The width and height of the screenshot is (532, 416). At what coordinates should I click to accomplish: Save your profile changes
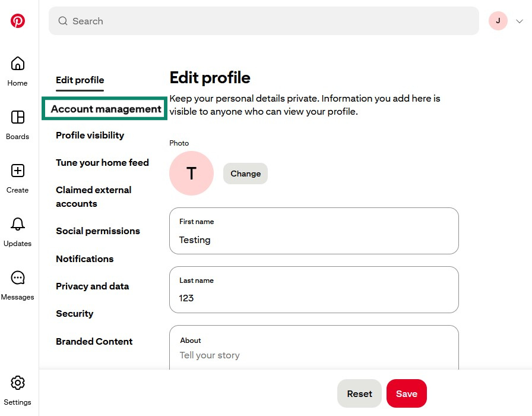point(406,393)
